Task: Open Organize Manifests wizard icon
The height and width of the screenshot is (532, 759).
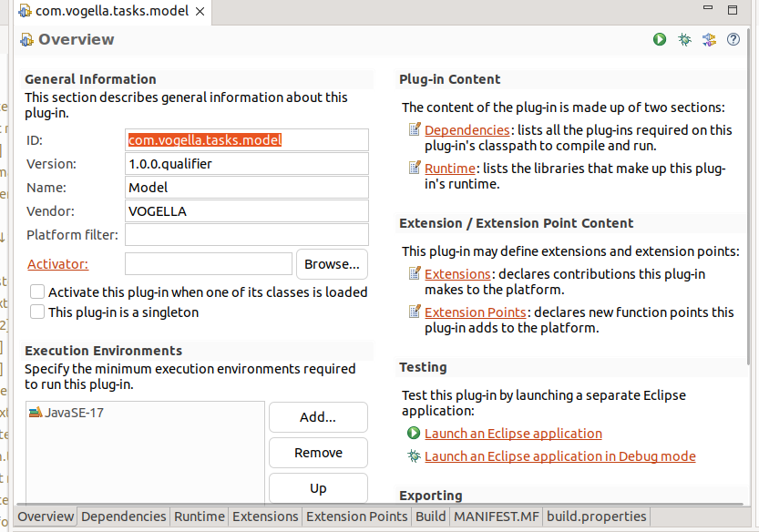Action: pos(709,39)
